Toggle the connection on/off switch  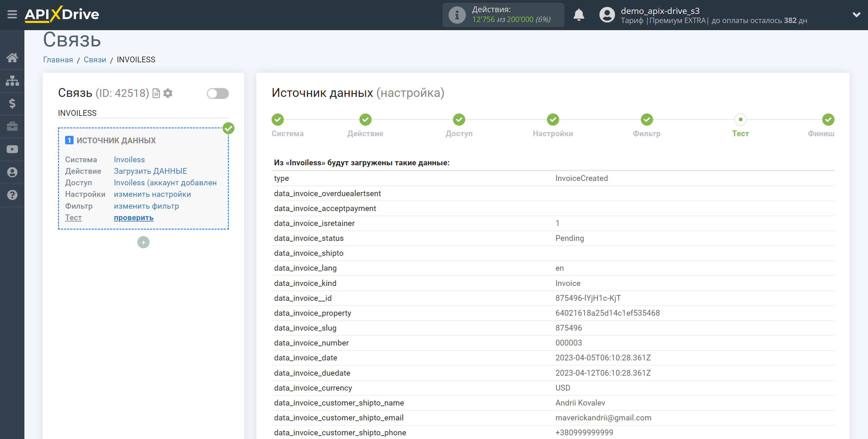(218, 93)
